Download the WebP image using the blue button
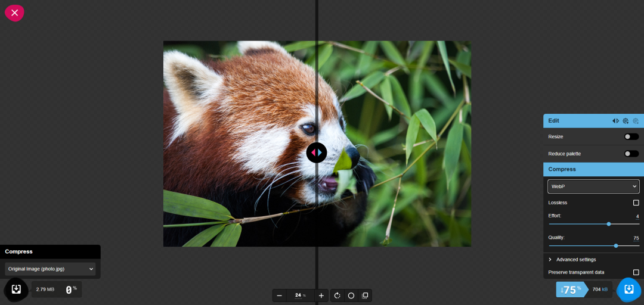 pos(628,290)
